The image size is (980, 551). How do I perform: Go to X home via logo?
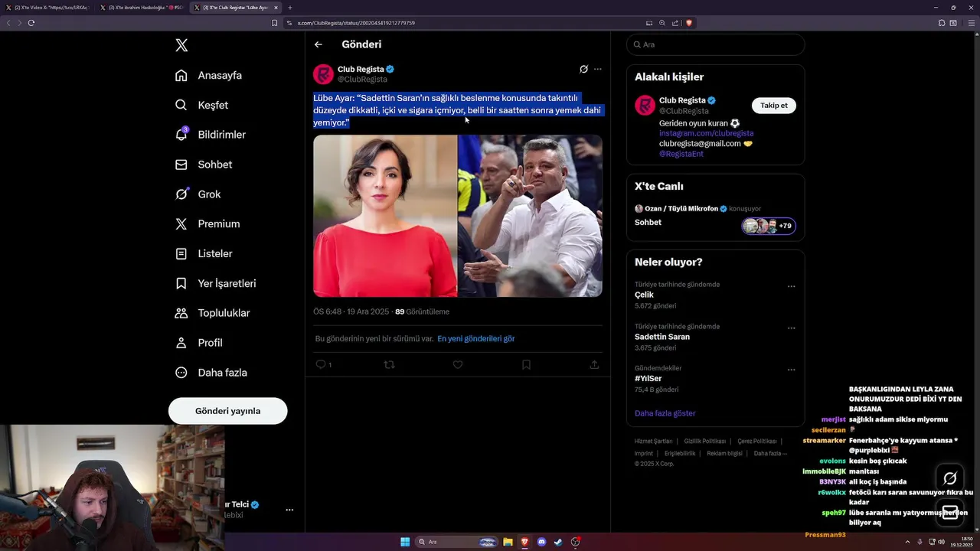181,45
